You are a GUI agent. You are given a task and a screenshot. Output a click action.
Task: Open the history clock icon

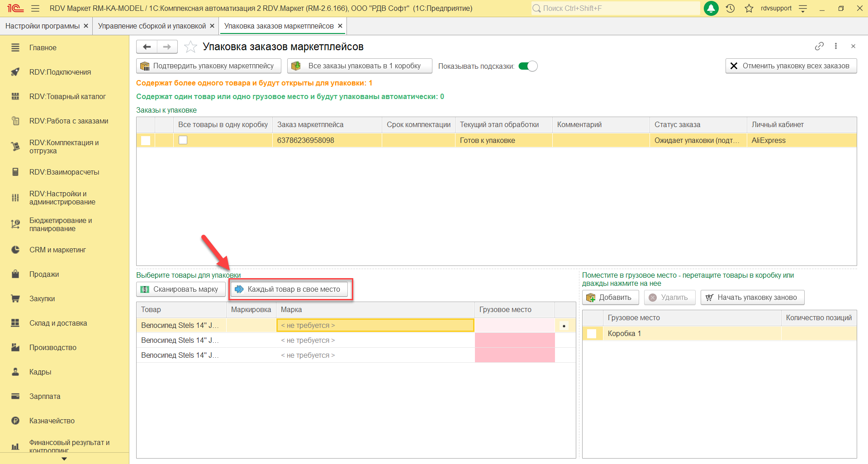point(730,9)
